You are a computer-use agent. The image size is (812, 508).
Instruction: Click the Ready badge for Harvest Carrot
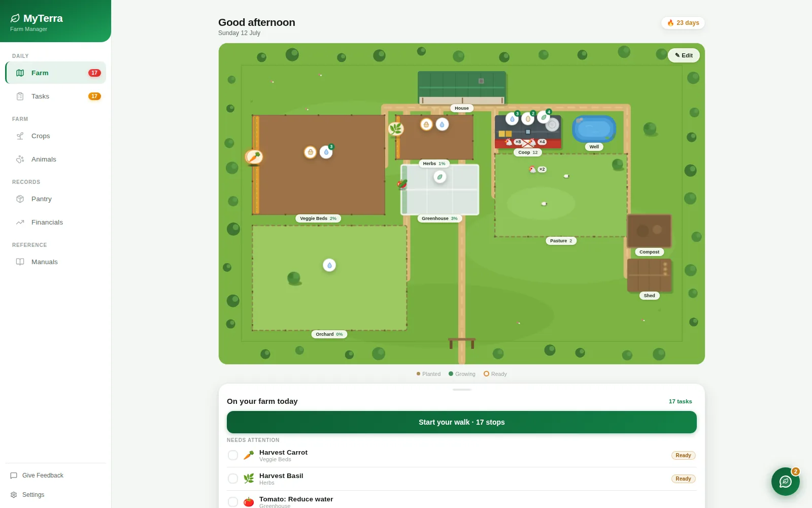click(x=683, y=456)
